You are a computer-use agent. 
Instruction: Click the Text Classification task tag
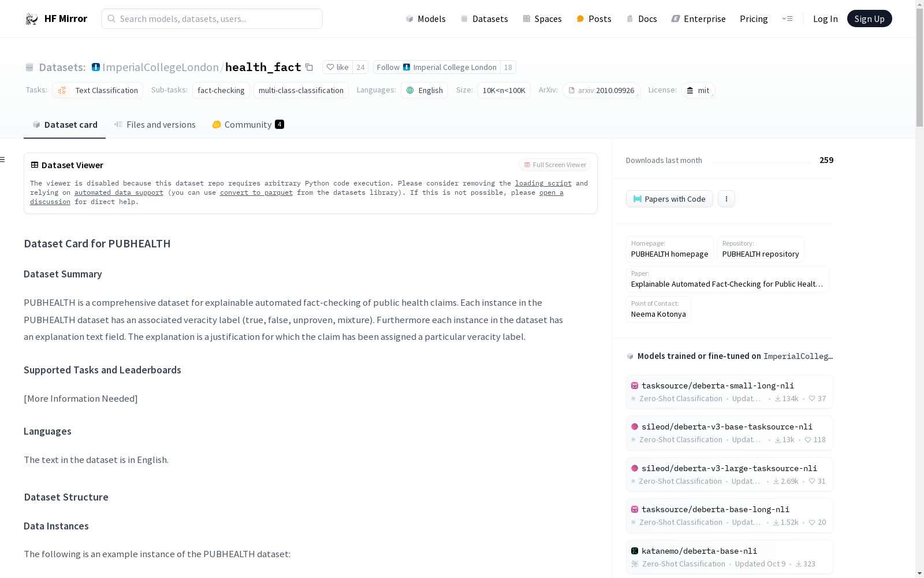(x=98, y=90)
